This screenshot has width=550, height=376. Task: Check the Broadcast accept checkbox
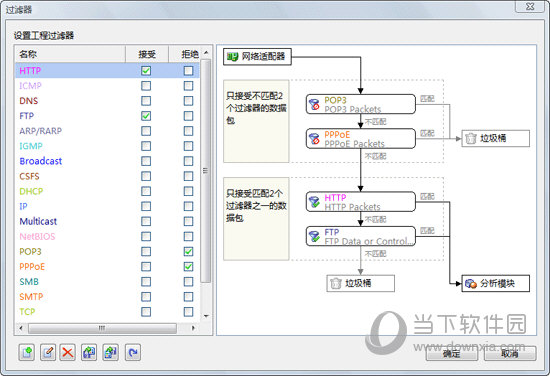[x=146, y=161]
